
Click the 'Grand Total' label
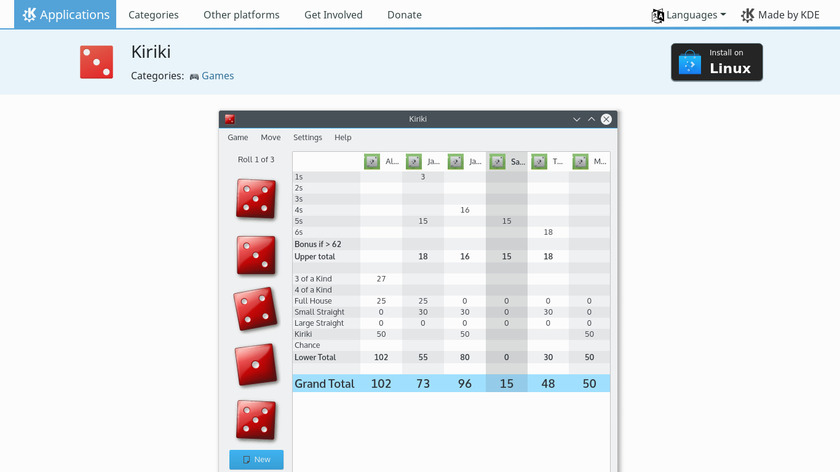coord(324,384)
